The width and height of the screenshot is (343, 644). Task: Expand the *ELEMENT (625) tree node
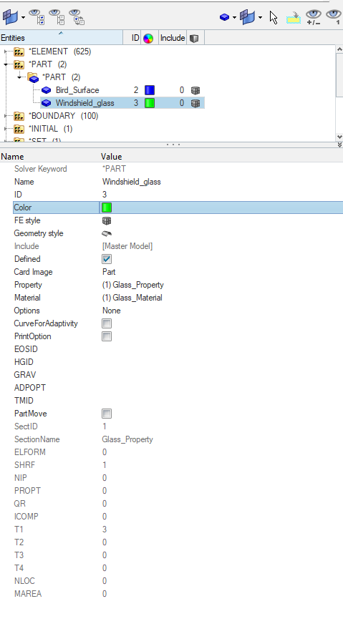tap(6, 52)
